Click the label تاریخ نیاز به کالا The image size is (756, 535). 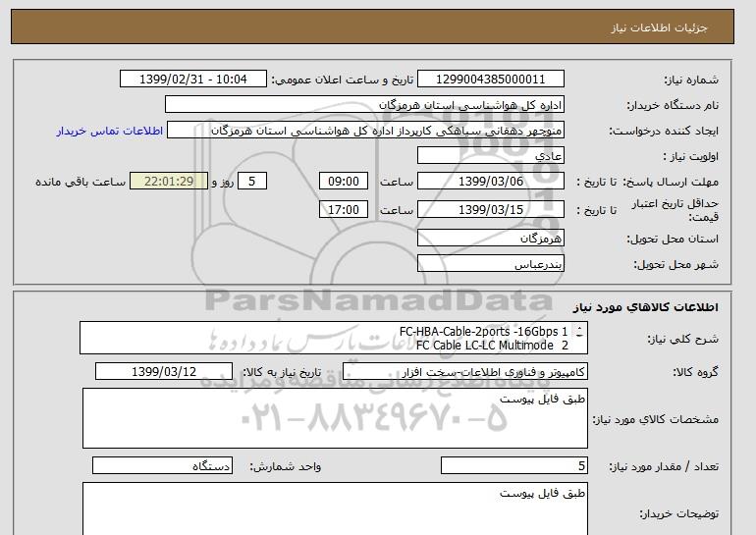pos(282,372)
